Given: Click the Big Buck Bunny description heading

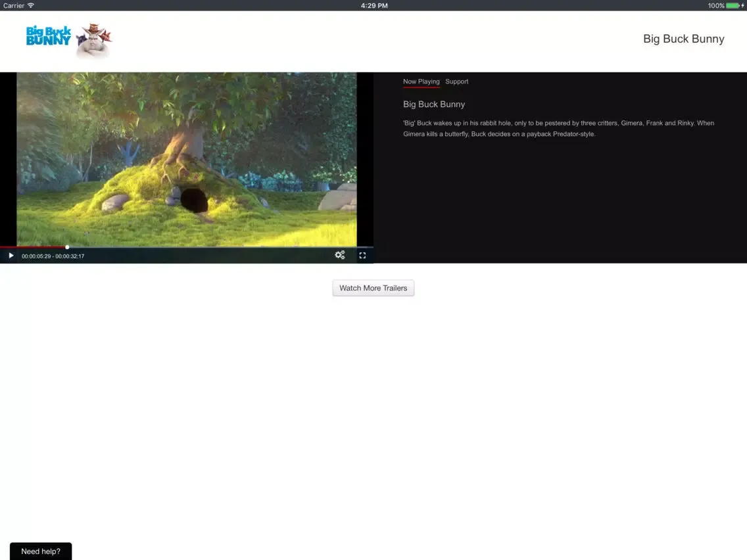Looking at the screenshot, I should [x=434, y=105].
